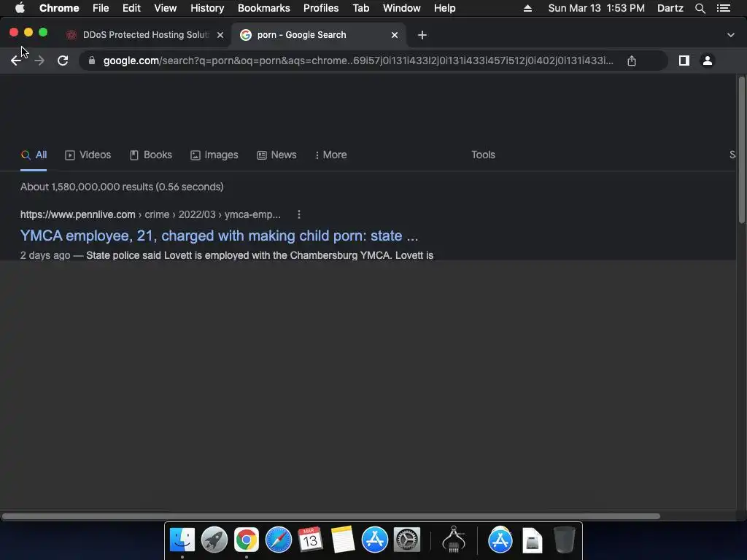This screenshot has width=747, height=560.
Task: Click the date and time in menu bar
Action: [x=597, y=8]
